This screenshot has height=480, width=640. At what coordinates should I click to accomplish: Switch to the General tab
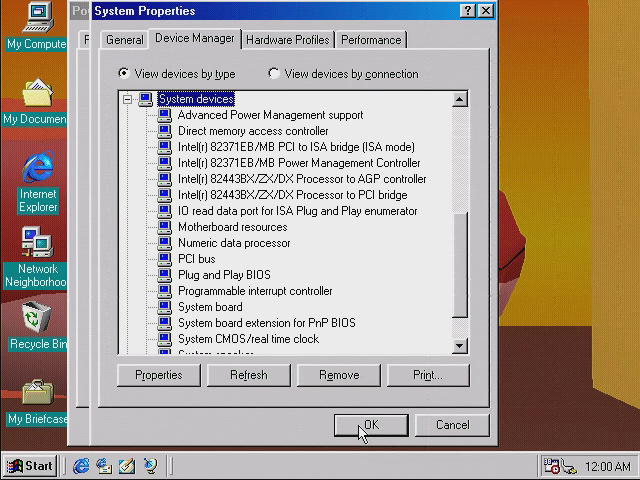124,40
